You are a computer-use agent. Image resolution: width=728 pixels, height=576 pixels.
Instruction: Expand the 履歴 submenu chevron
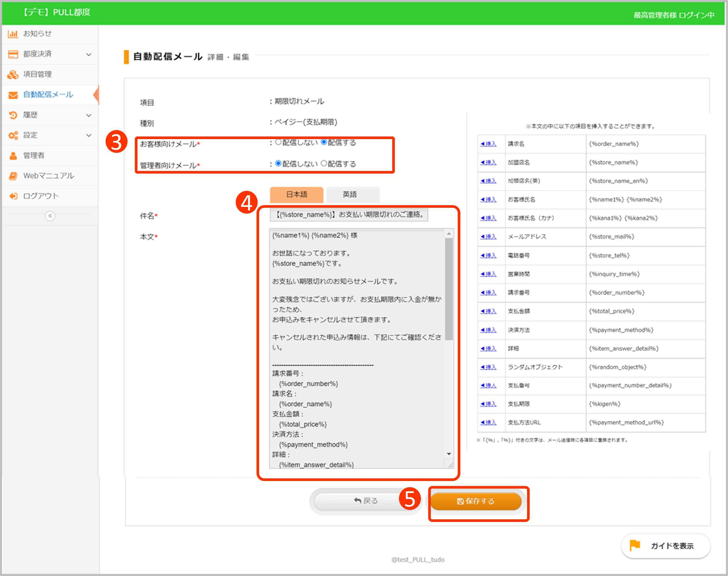[x=89, y=115]
